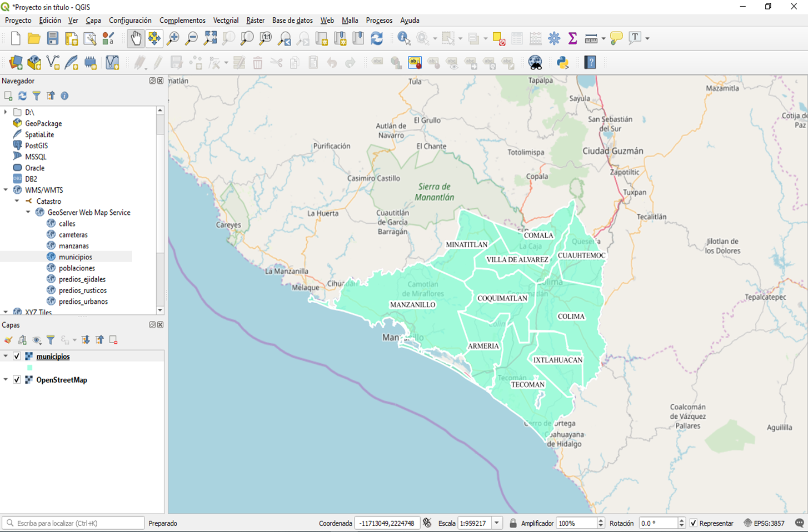Click the Open Project folder icon
The image size is (808, 532).
click(34, 38)
